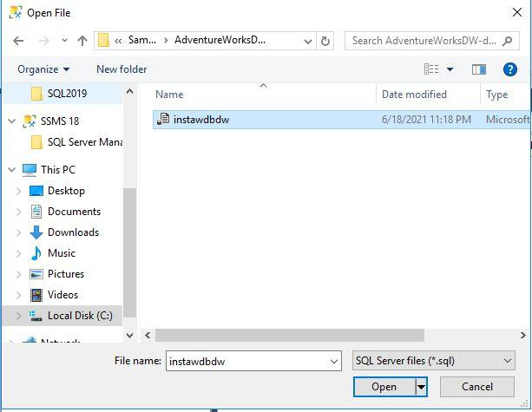The image size is (532, 412).
Task: Collapse the SSMS 18 tree node
Action: [x=12, y=121]
